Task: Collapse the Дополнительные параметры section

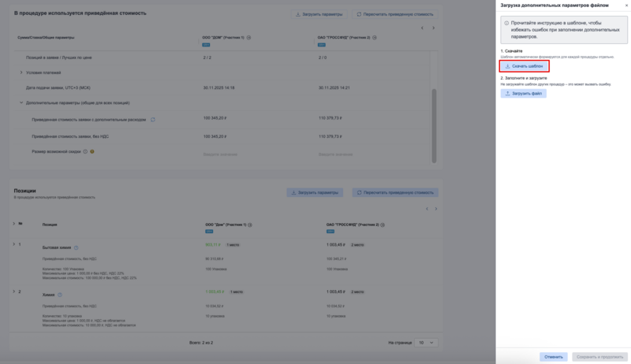Action: point(22,103)
